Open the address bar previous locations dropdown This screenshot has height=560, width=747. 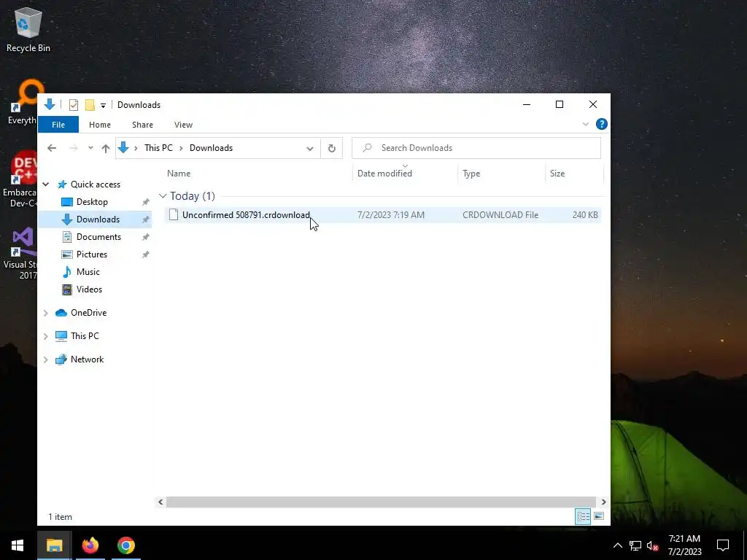[x=309, y=149]
